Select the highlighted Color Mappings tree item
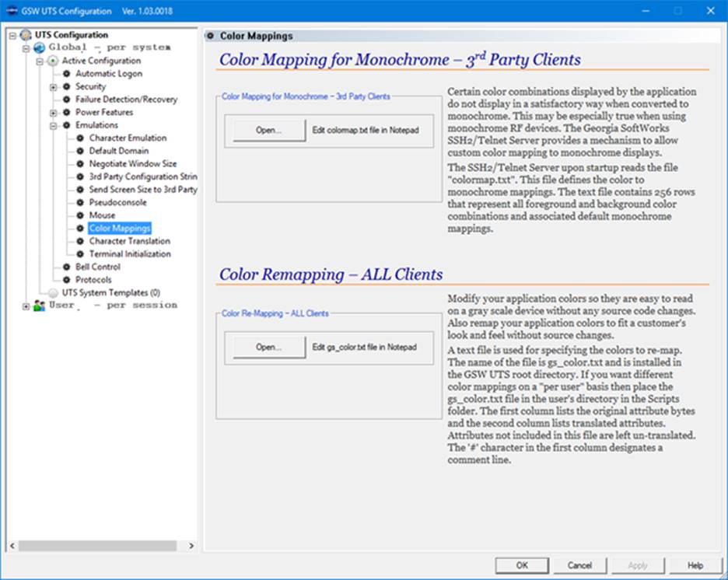Viewport: 728px width, 580px height. [120, 229]
